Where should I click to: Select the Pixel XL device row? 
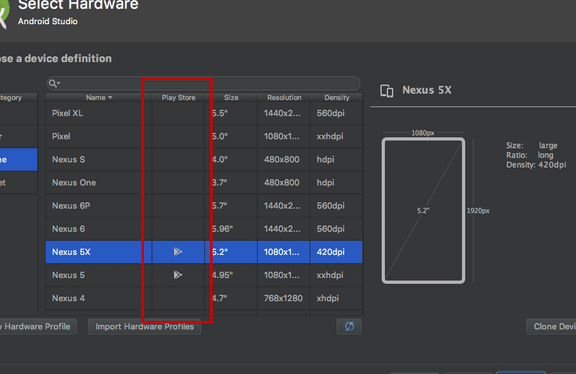pyautogui.click(x=204, y=113)
